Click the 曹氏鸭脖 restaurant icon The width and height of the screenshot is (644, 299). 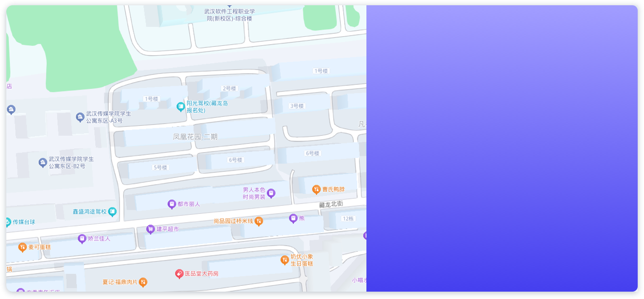tap(316, 189)
